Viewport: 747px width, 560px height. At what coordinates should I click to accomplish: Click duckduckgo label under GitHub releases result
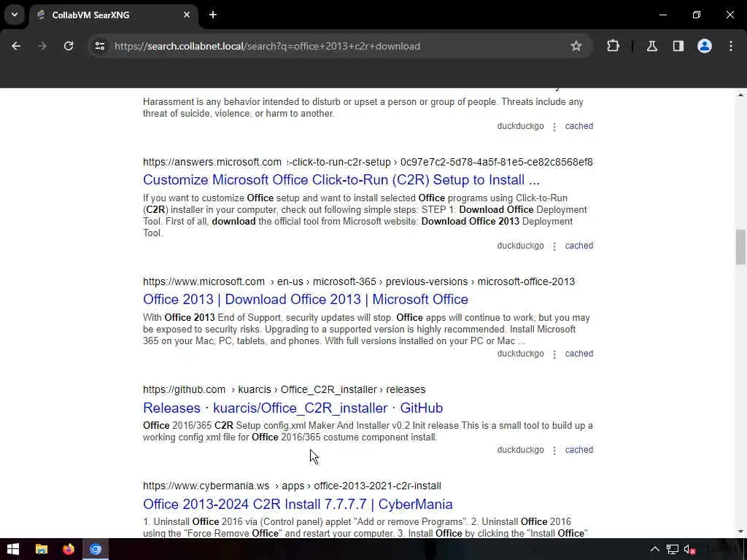(520, 450)
